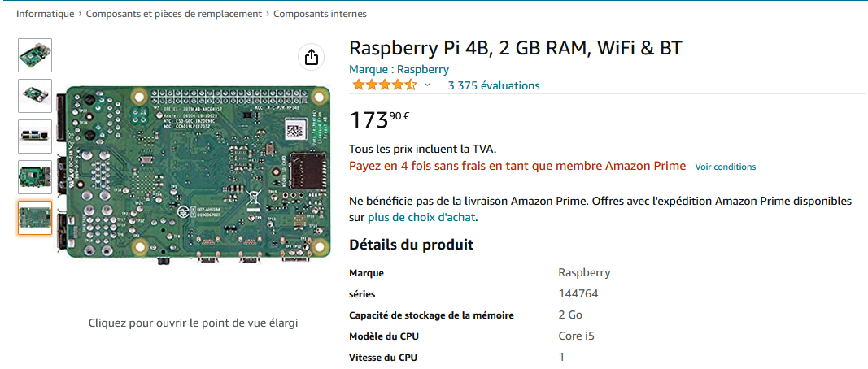Click the 'Raspberry Pi 4B' product title
The image size is (868, 369).
click(515, 48)
